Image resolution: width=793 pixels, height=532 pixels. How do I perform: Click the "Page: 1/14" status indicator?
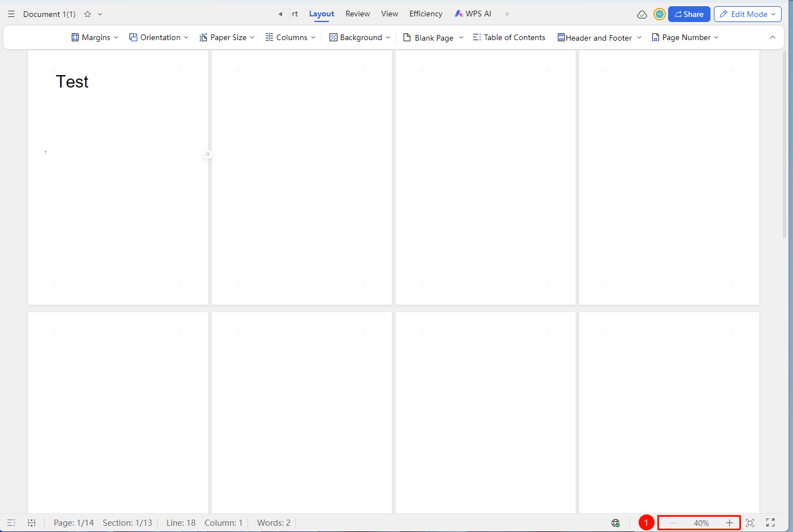coord(74,523)
